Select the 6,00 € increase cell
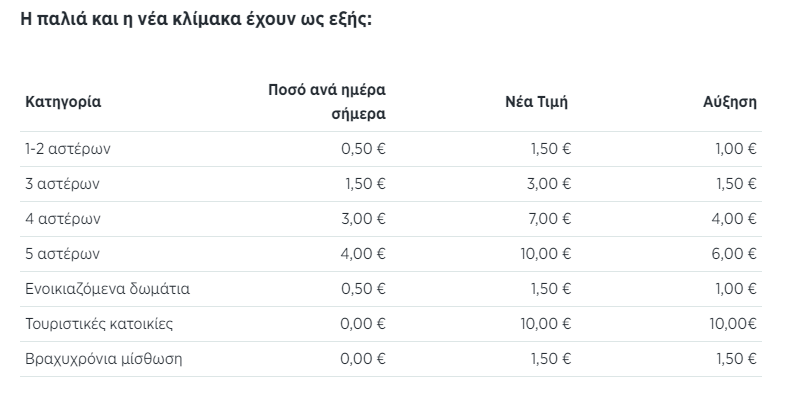The image size is (791, 394). tap(734, 253)
